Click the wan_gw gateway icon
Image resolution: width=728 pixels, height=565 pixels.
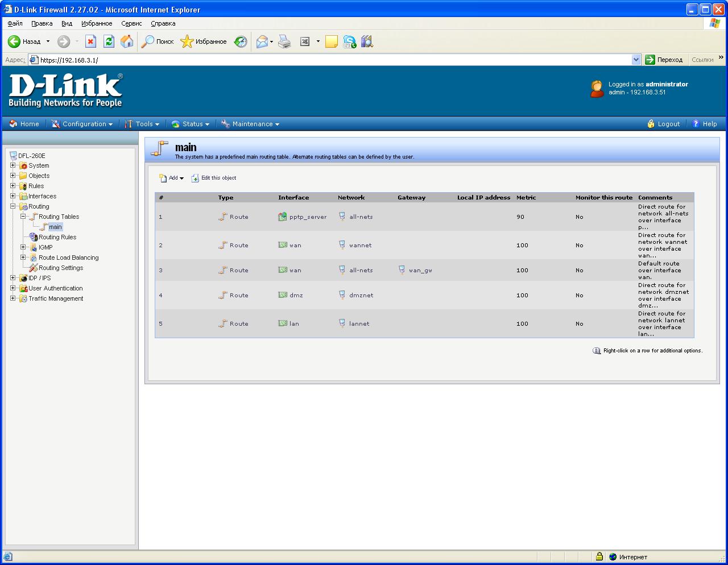coord(402,270)
